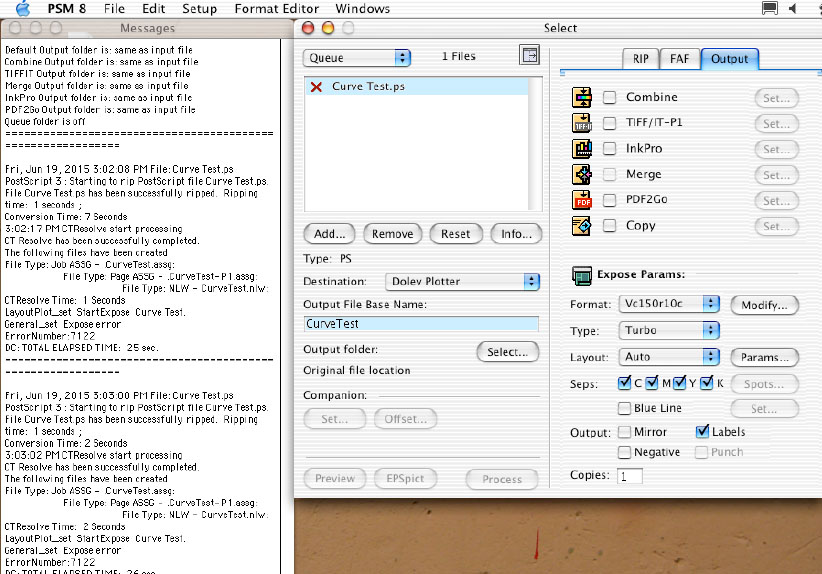This screenshot has height=574, width=822.
Task: Click the Expose Params plotter icon
Action: (581, 275)
